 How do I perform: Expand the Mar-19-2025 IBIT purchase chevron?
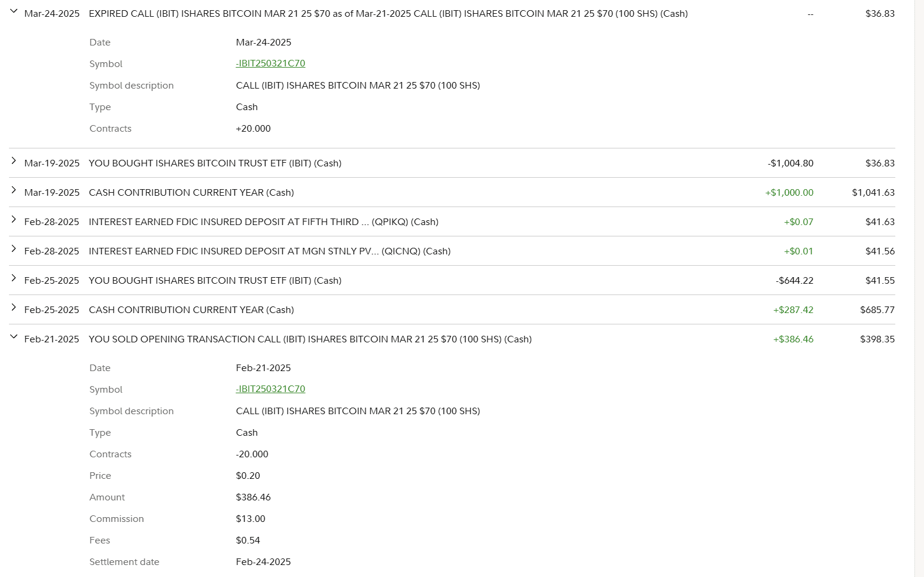pos(14,161)
